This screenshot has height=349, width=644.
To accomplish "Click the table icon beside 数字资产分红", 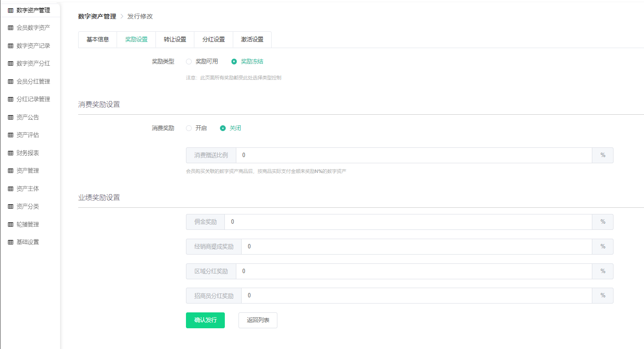I will pos(11,64).
